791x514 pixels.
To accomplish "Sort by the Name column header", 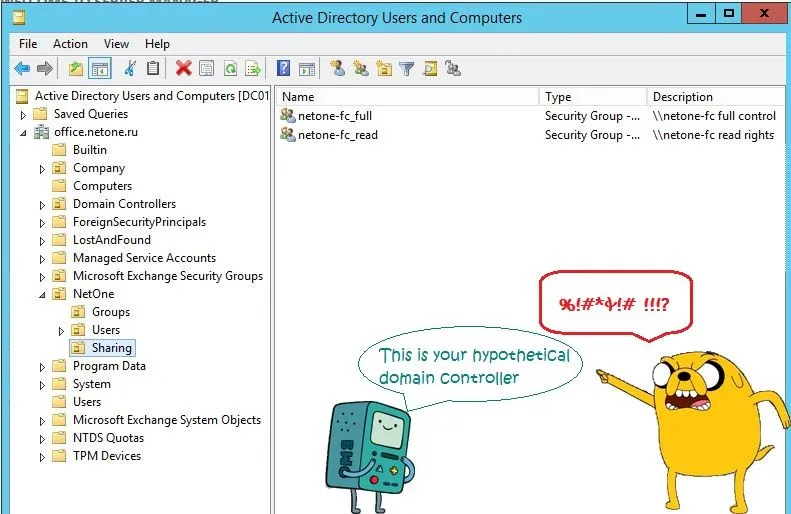I will [408, 96].
